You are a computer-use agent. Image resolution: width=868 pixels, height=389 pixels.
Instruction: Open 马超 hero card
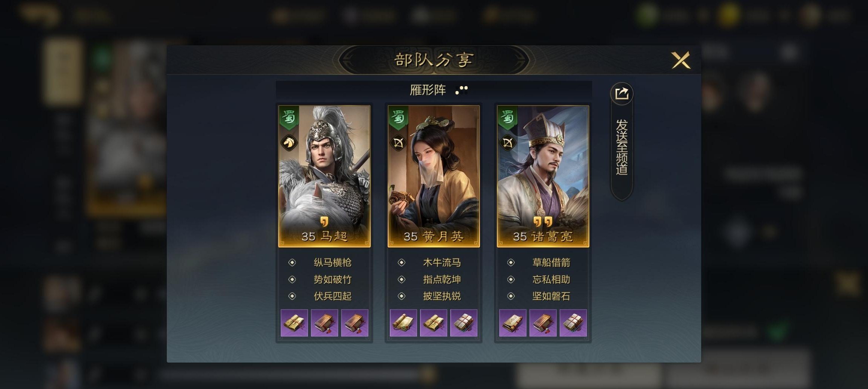(325, 176)
